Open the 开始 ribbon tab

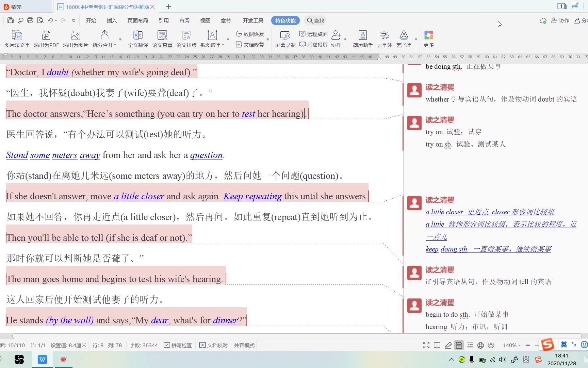click(91, 20)
